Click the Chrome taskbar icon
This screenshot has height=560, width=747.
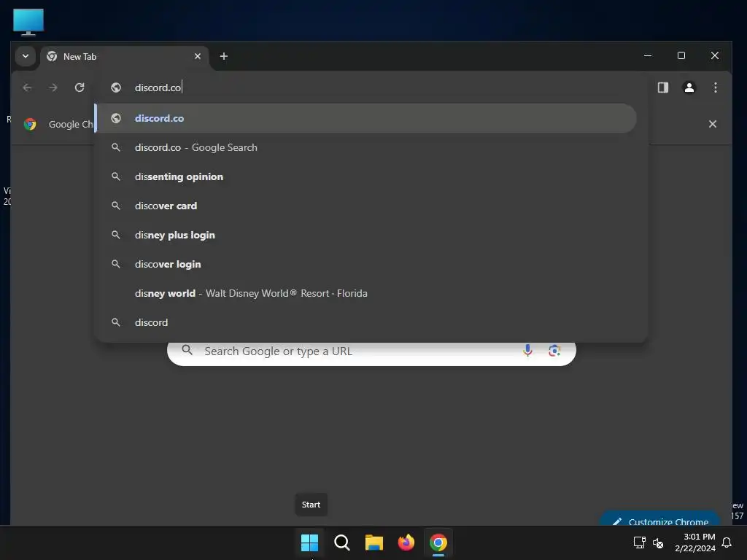pos(438,542)
